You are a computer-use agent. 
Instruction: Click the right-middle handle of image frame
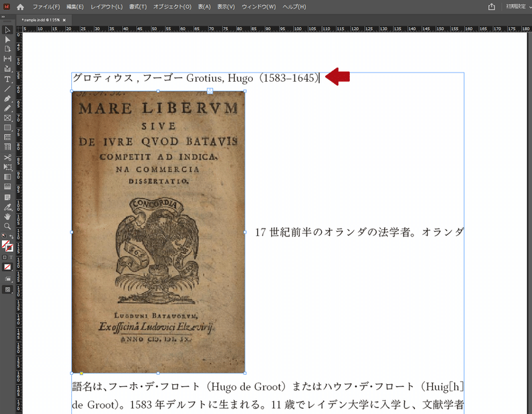pos(245,233)
